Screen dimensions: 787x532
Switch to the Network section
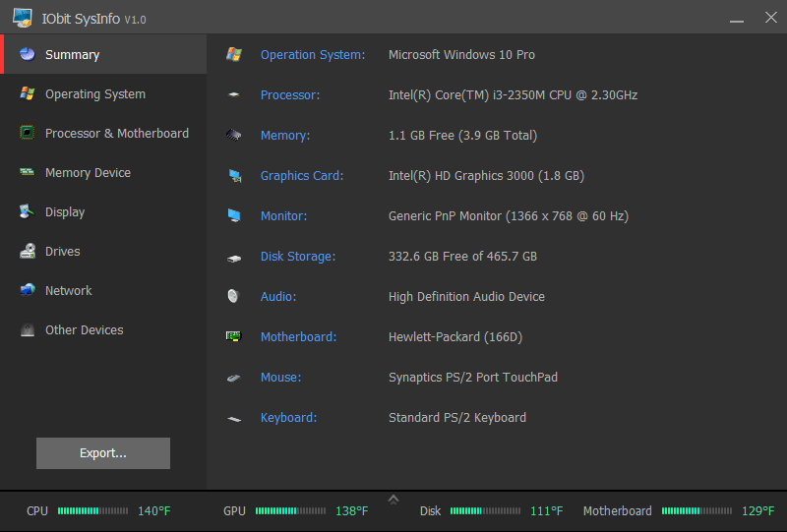point(103,290)
